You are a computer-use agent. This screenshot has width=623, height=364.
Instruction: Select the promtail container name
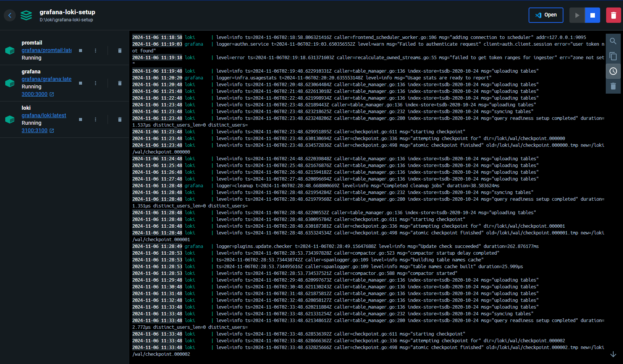pos(32,43)
